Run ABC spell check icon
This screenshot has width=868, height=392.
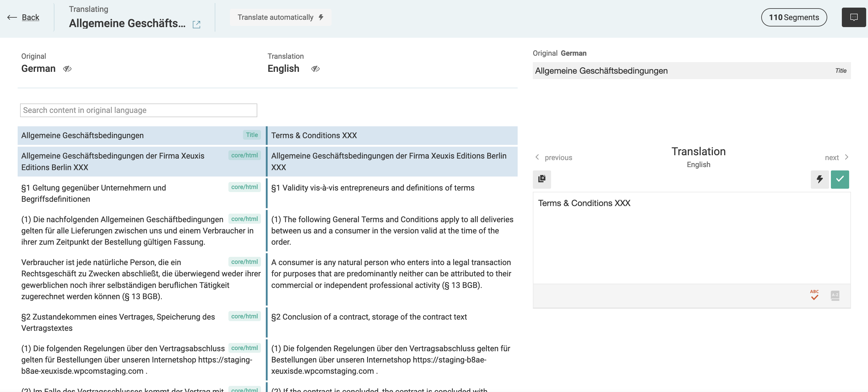click(814, 295)
